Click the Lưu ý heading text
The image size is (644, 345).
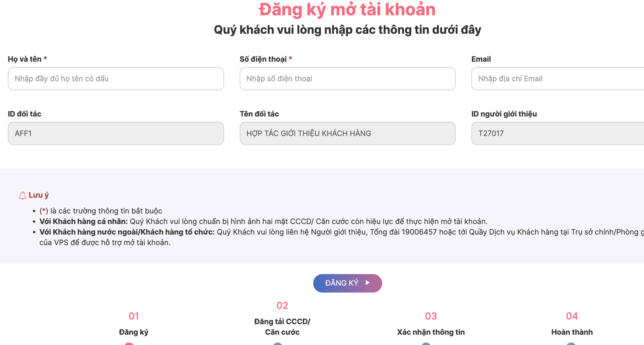38,195
